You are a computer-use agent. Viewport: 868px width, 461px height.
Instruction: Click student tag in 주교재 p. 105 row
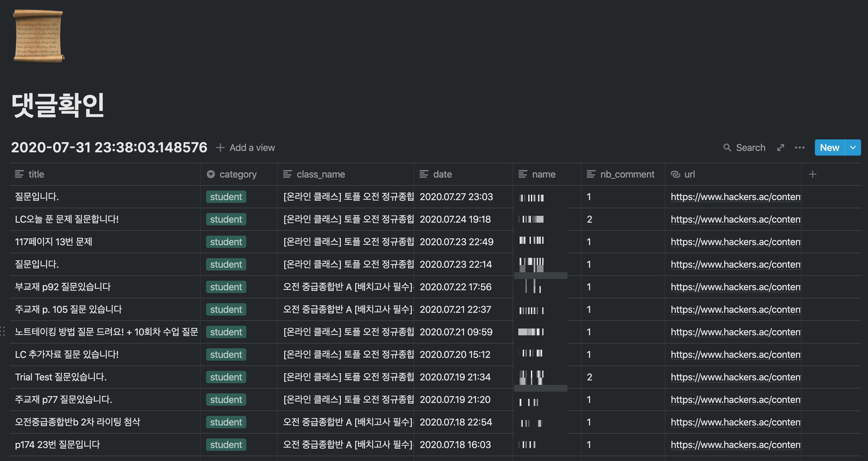226,309
